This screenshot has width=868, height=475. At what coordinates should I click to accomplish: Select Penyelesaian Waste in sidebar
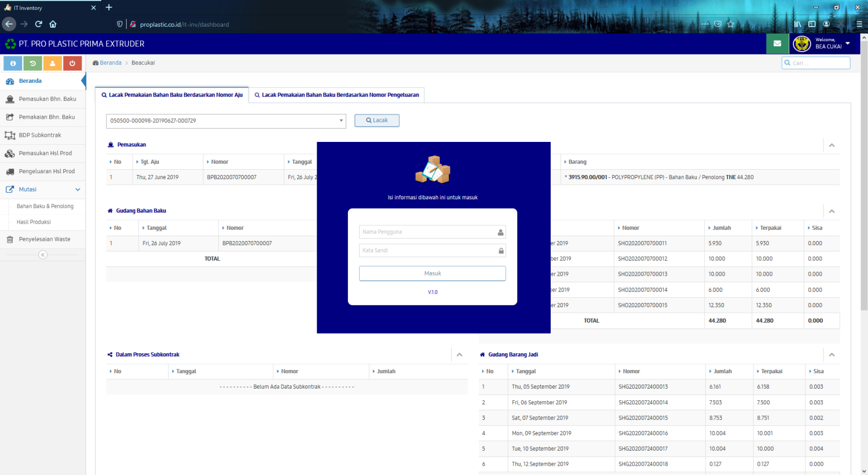[44, 239]
